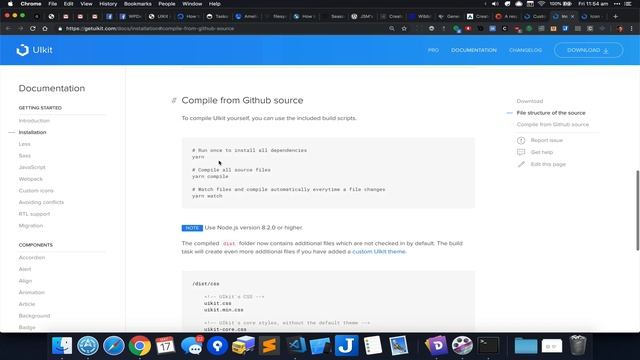640x360 pixels.
Task: Click the Get help chat icon
Action: pyautogui.click(x=521, y=152)
